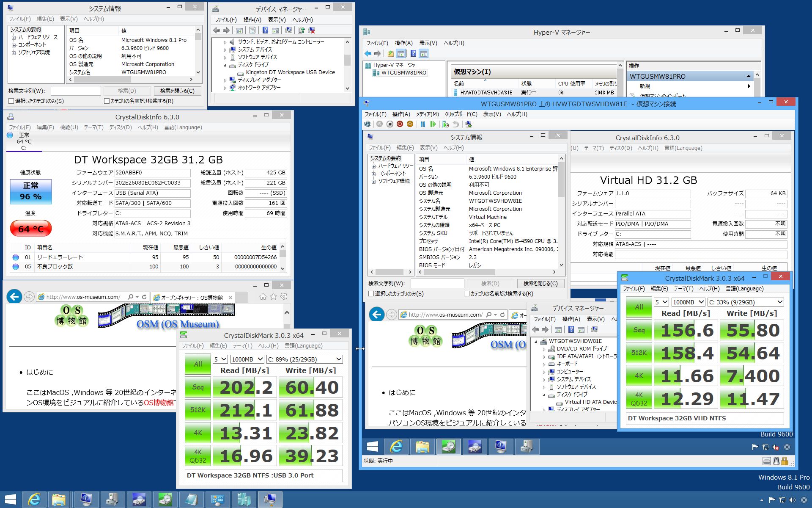
Task: Click the blue Back arrow in Hyper-V Manager toolbar
Action: (x=368, y=53)
